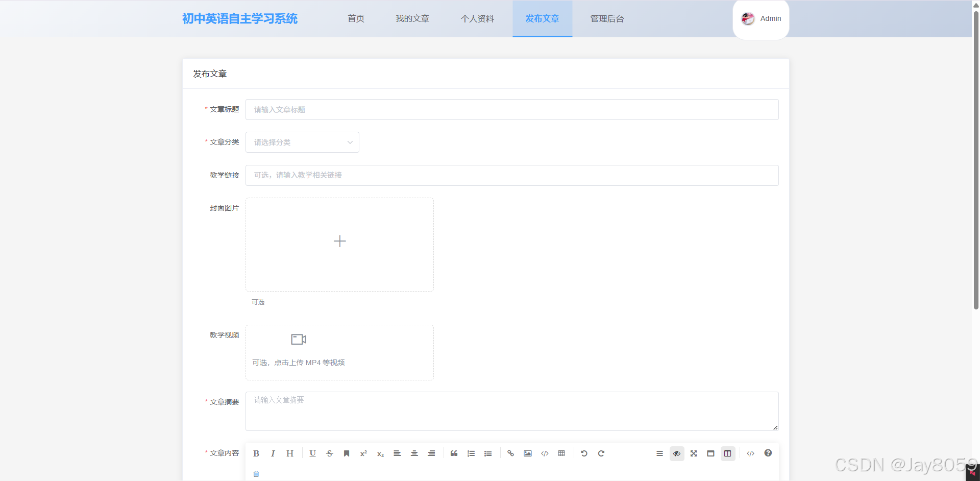Open the 管理后台 tab
Screen dimensions: 980x481
[607, 19]
